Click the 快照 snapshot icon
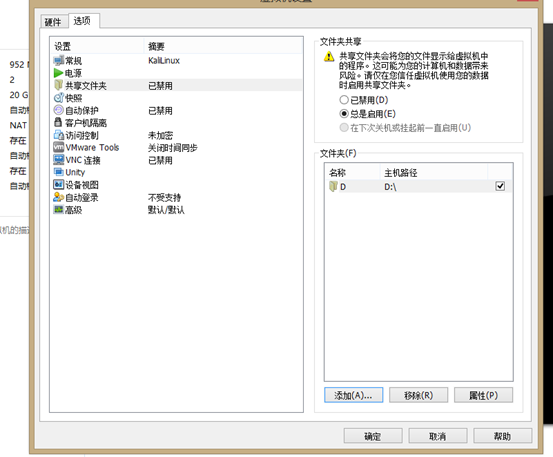 (58, 98)
